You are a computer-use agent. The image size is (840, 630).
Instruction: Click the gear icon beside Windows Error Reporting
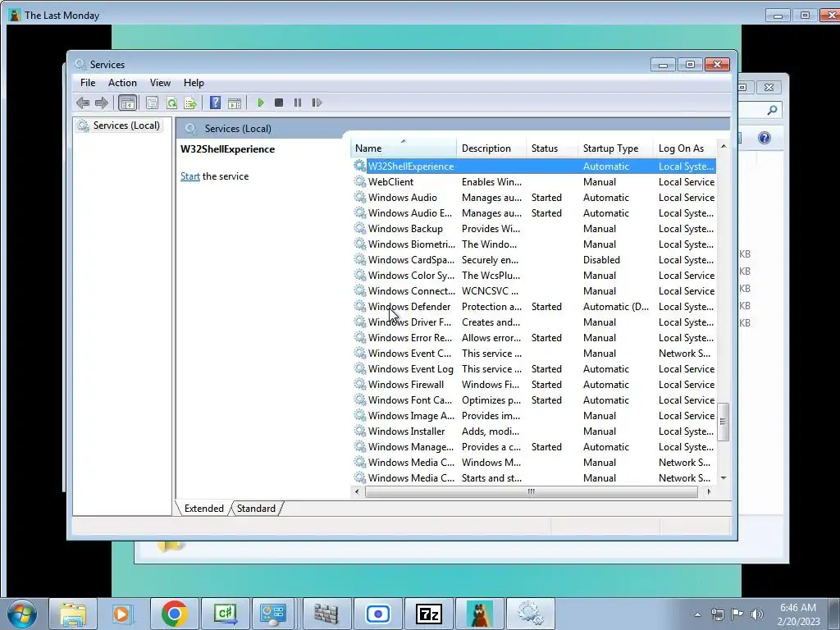click(x=360, y=337)
